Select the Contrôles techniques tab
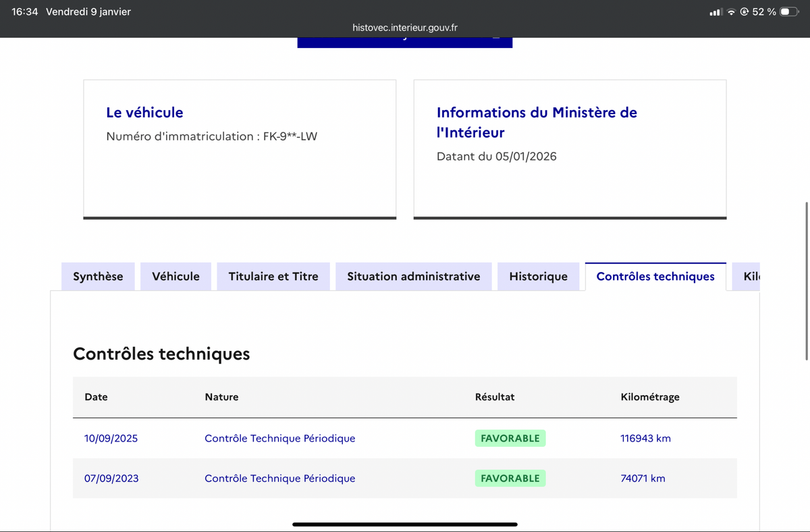Viewport: 810px width, 532px height. click(655, 276)
